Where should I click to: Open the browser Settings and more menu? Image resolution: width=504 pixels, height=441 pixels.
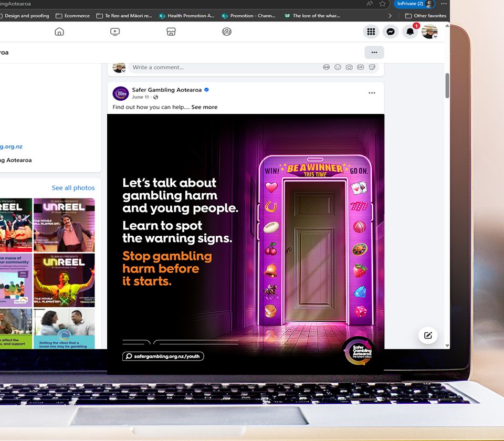click(x=444, y=4)
